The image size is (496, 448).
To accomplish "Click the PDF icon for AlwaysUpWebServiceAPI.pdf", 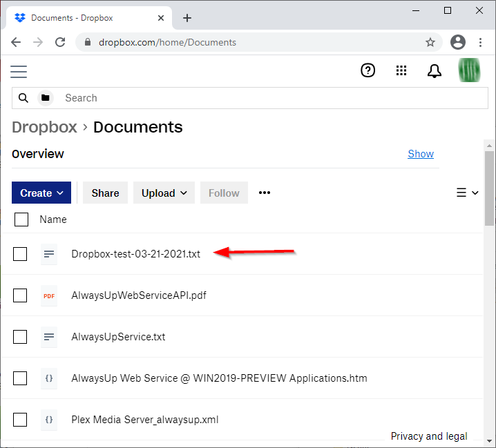I will (x=49, y=295).
